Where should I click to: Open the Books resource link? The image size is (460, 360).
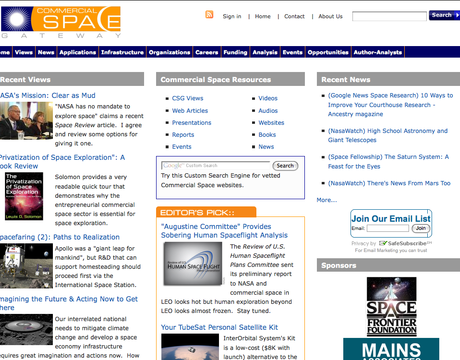(267, 135)
